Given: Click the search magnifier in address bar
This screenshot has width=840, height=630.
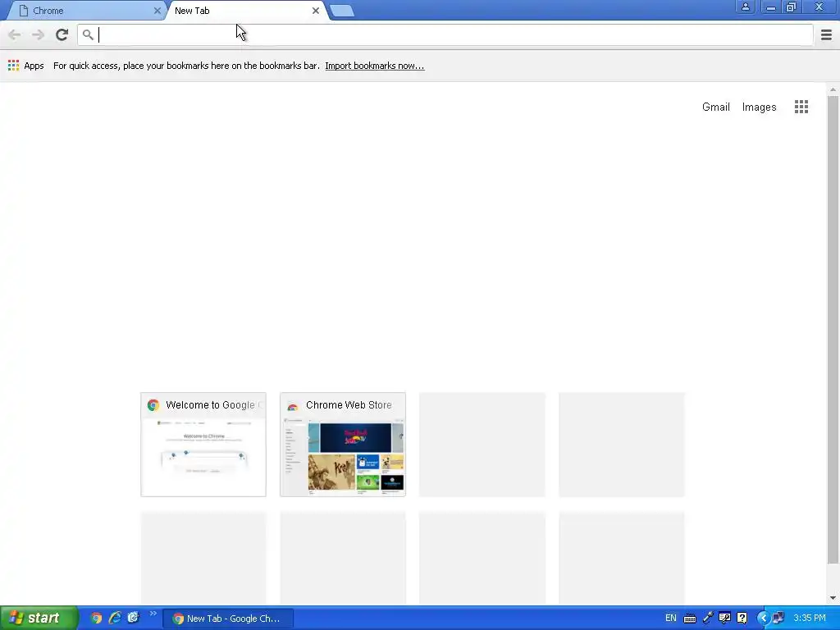Looking at the screenshot, I should point(88,34).
